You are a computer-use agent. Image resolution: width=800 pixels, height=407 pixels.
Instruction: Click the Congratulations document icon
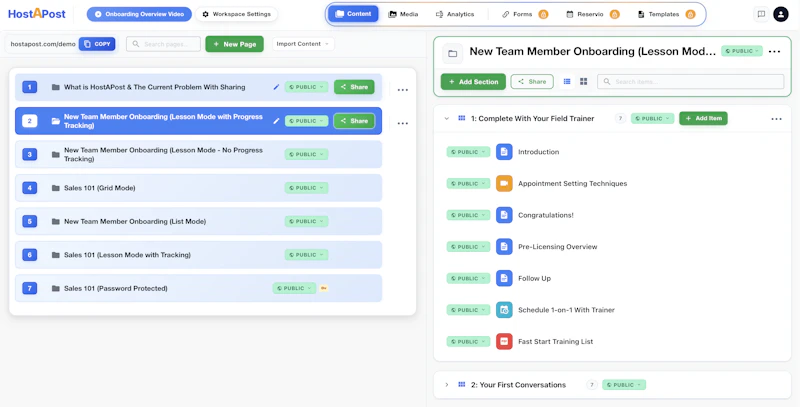[x=504, y=215]
